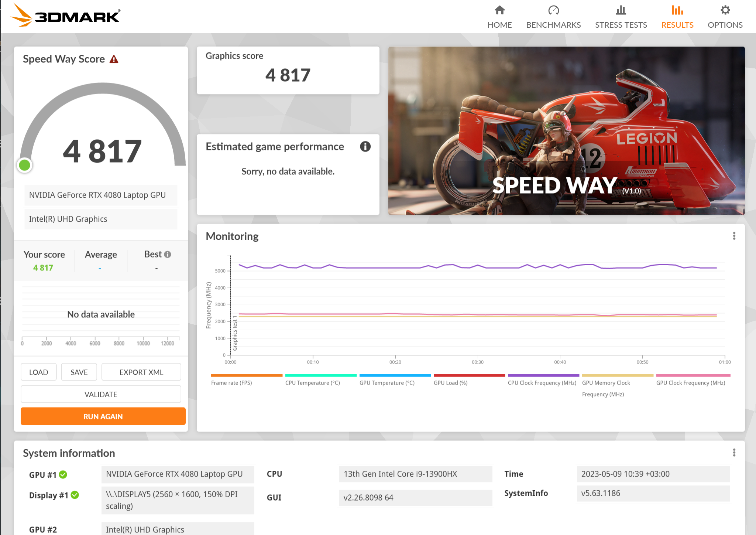Image resolution: width=756 pixels, height=535 pixels.
Task: Select the Results tab
Action: click(677, 17)
